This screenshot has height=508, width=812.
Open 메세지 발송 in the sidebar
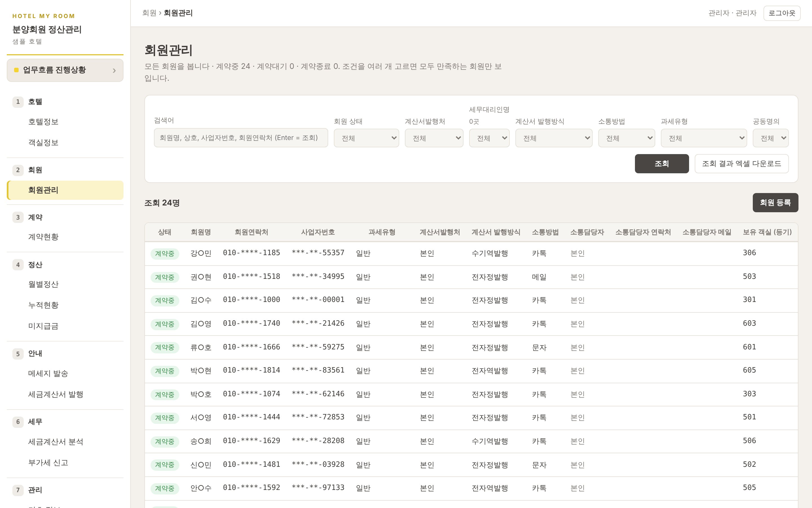point(48,373)
